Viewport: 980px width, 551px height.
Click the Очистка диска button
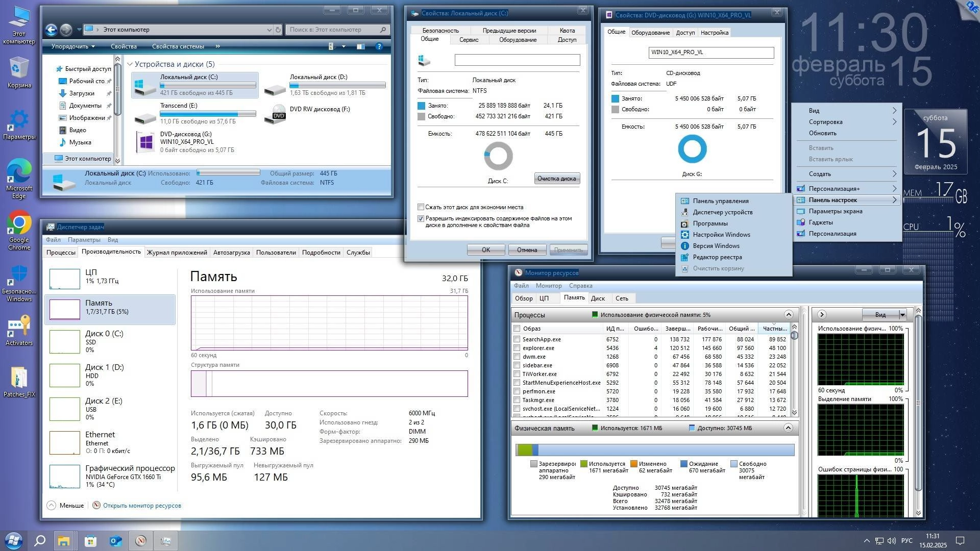click(x=556, y=178)
